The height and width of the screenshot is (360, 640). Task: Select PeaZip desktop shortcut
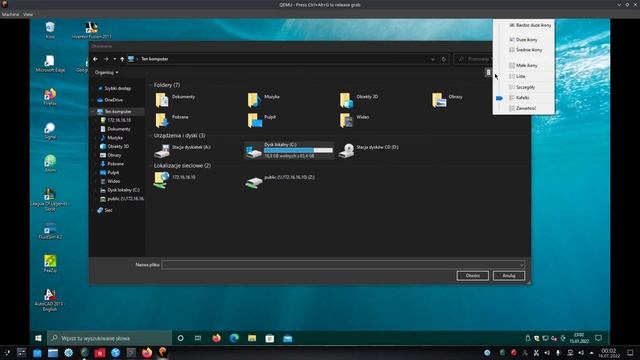point(50,264)
